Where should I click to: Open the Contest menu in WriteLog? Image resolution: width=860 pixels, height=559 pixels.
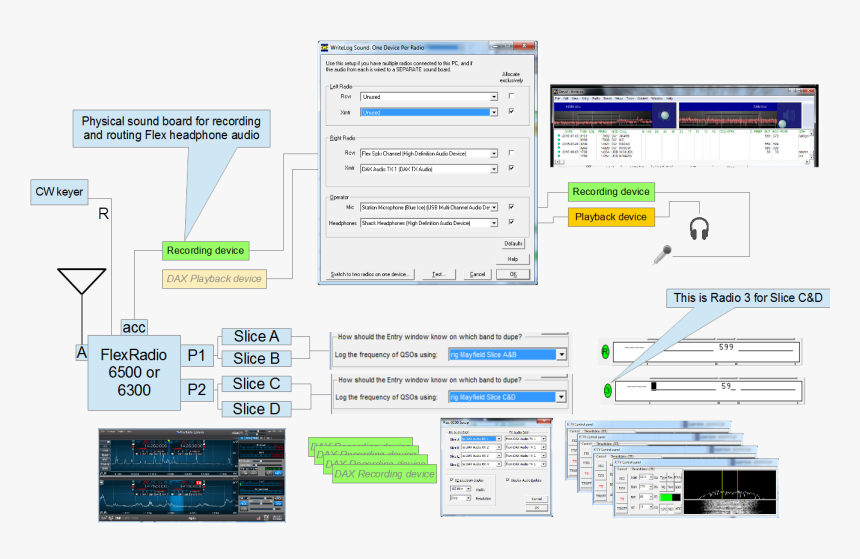point(642,99)
